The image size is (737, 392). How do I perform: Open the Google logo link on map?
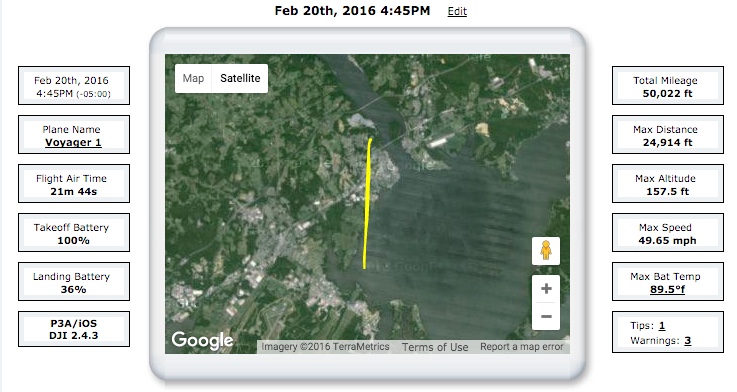tap(202, 340)
